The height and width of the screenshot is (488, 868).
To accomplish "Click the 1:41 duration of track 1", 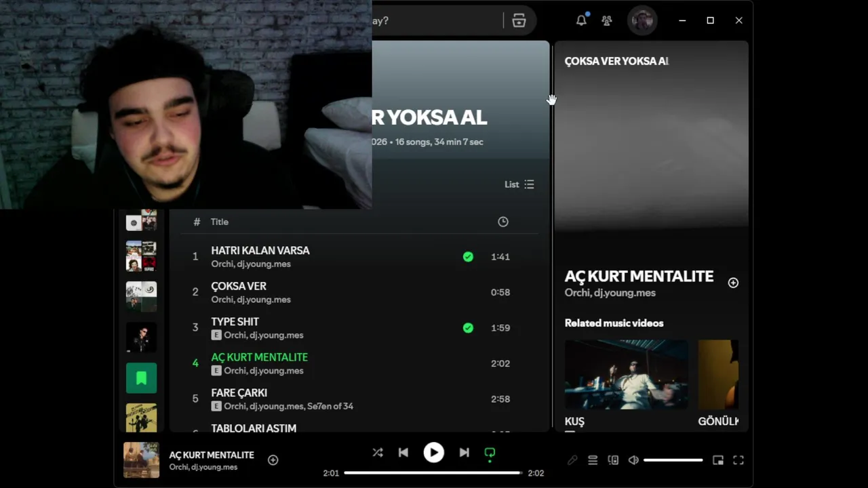I will pos(500,257).
